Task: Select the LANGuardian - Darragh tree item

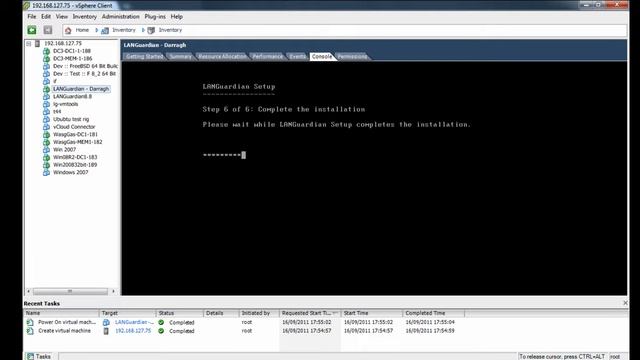Action: tap(81, 89)
